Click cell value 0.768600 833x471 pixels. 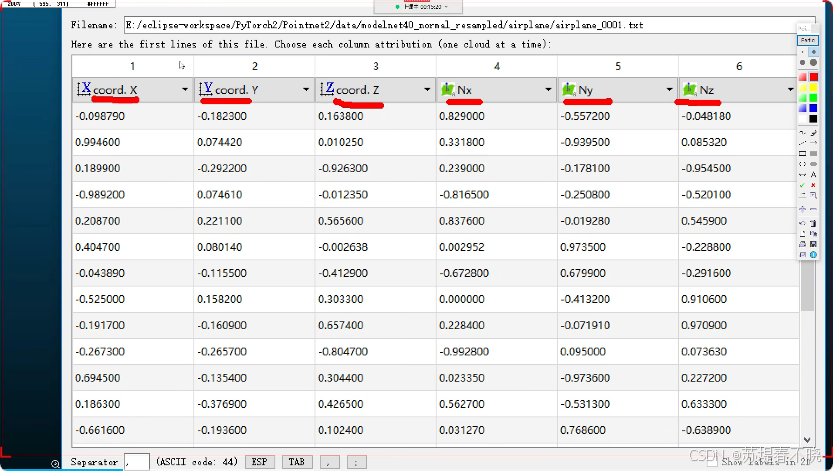pos(583,430)
